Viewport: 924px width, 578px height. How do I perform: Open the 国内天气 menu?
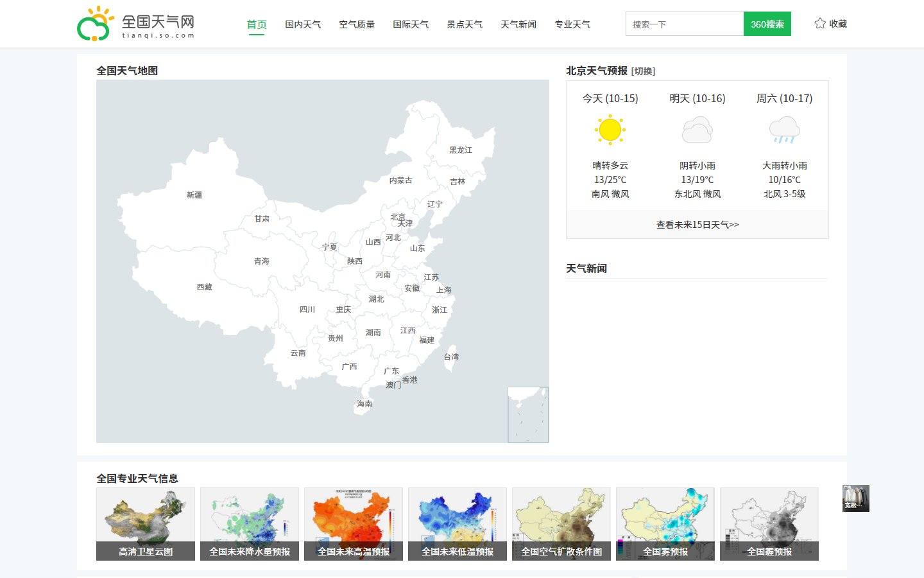(x=303, y=24)
